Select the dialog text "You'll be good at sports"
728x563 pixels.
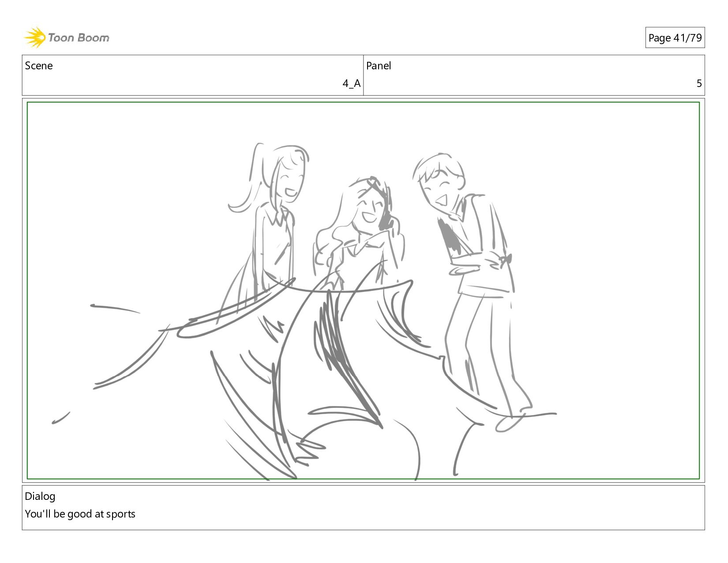click(80, 514)
